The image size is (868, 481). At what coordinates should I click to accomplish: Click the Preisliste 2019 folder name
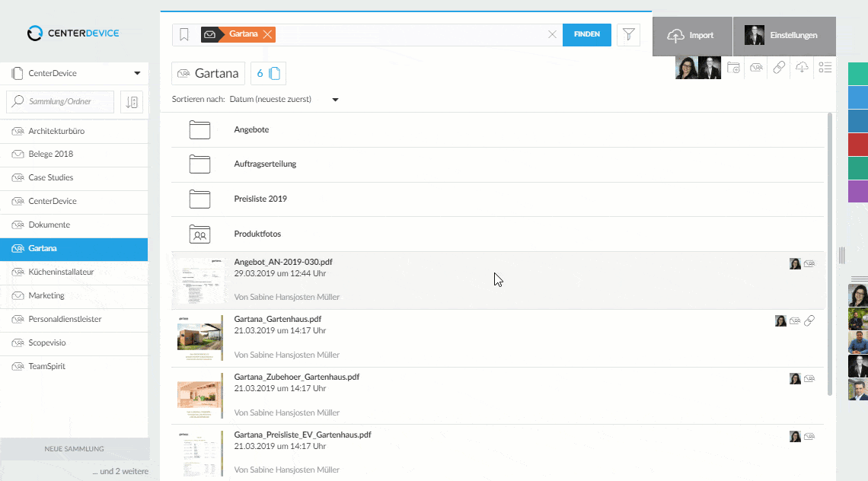[x=260, y=199]
